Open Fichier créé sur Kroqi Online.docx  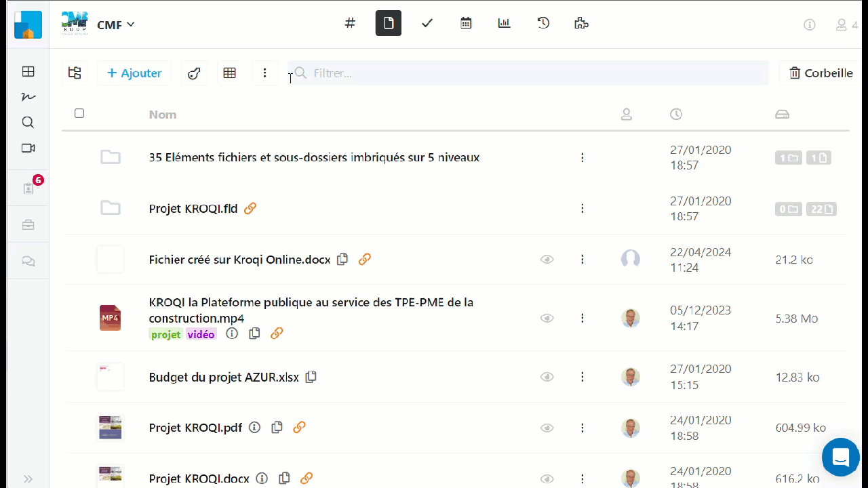point(239,260)
